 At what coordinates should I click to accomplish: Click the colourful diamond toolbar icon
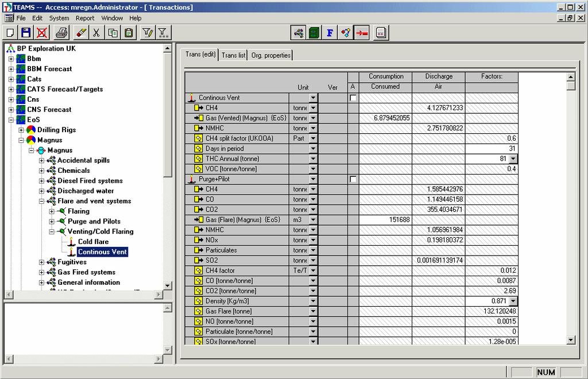click(x=346, y=33)
